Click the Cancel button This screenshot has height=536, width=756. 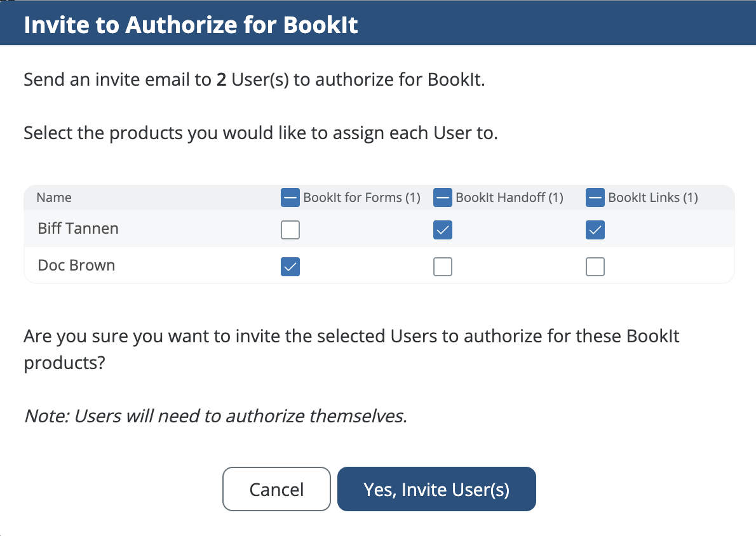pyautogui.click(x=276, y=489)
